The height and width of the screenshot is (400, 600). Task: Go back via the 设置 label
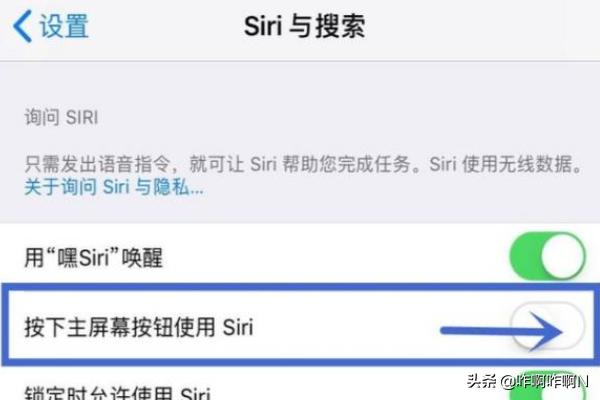coord(64,26)
